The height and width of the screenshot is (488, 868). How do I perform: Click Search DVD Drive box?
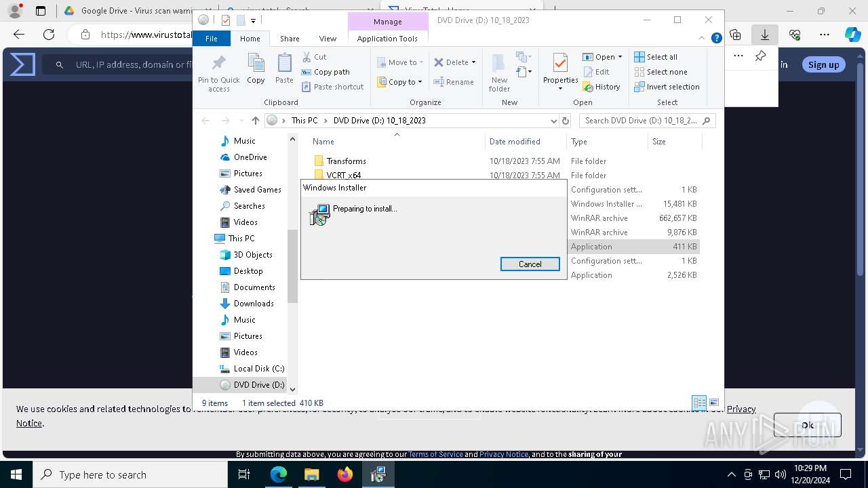click(647, 121)
